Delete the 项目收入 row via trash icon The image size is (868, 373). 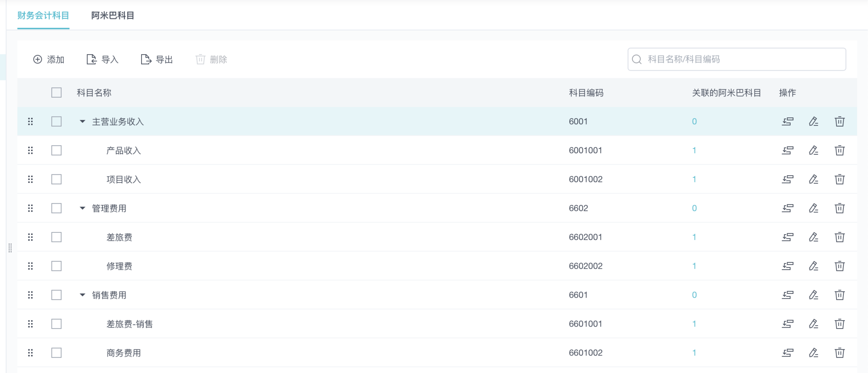[x=839, y=179]
